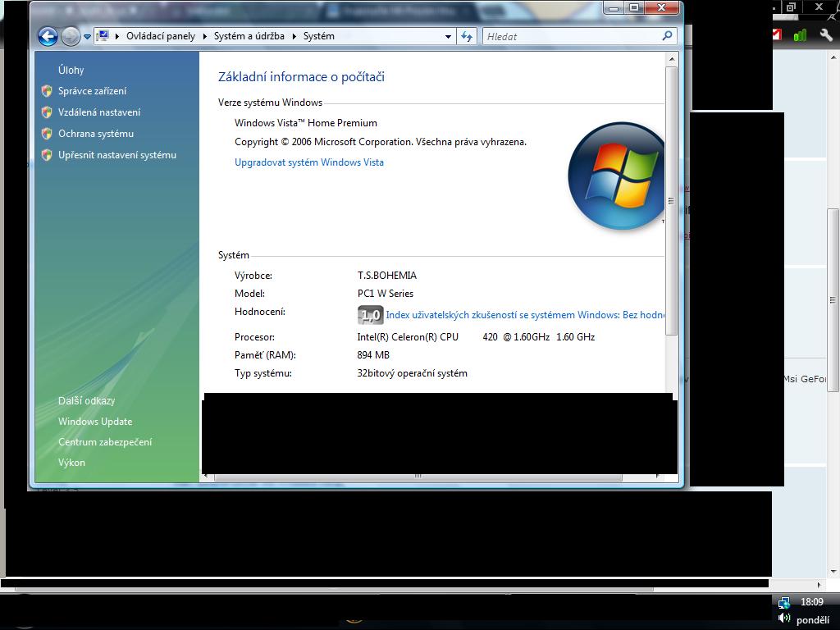
Task: Click background browser horizontal scrollbar right arrow
Action: [819, 585]
